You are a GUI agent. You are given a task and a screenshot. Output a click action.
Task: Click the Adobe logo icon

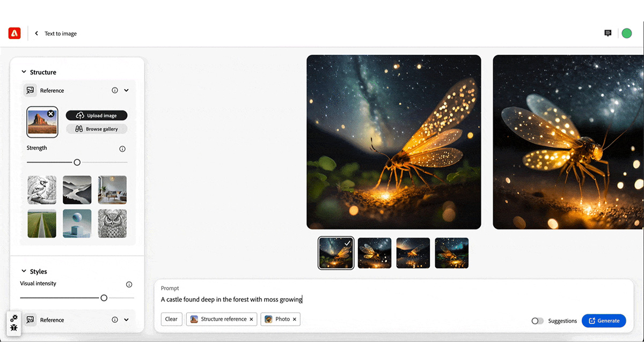[14, 33]
